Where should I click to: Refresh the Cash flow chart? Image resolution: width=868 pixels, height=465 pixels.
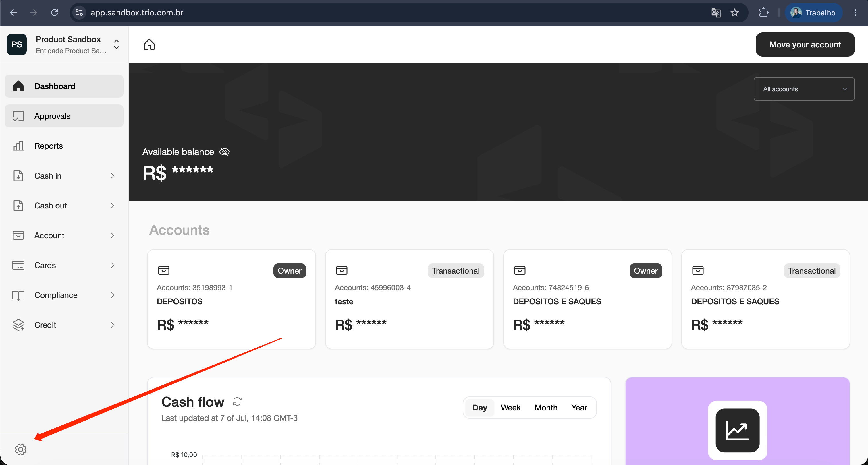tap(237, 401)
